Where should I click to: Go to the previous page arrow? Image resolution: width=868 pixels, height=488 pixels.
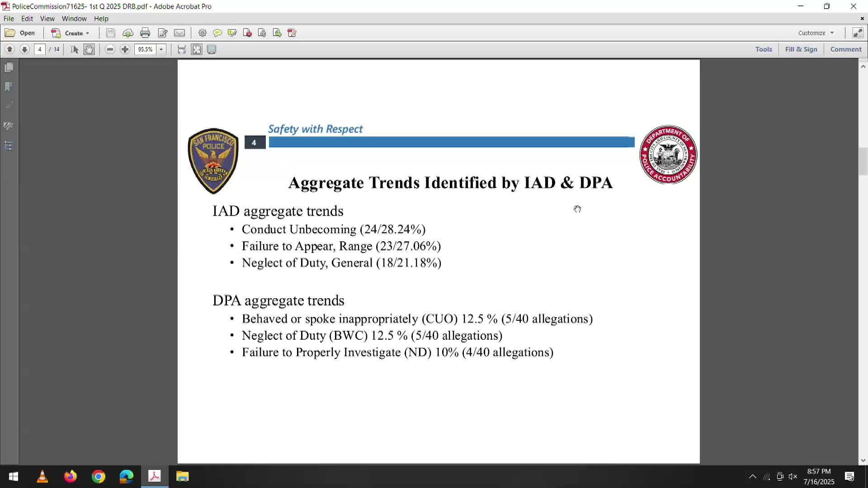pos(9,49)
